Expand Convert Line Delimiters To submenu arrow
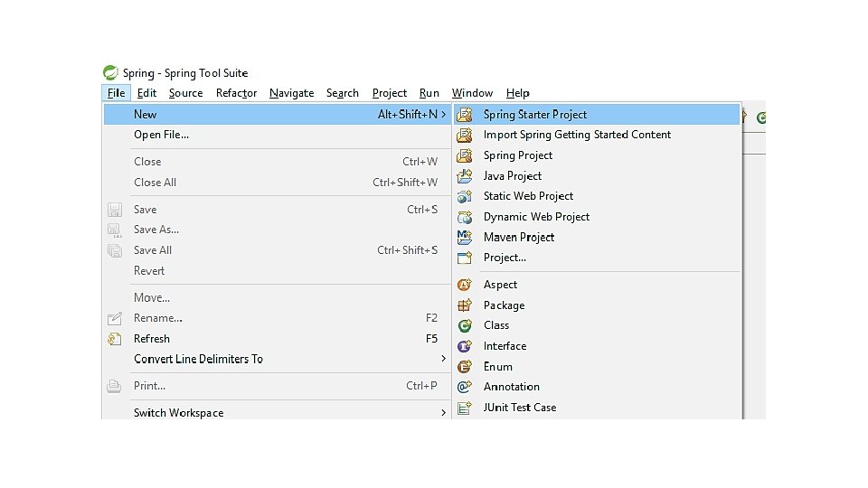Screen dimensions: 868x488 [x=443, y=359]
